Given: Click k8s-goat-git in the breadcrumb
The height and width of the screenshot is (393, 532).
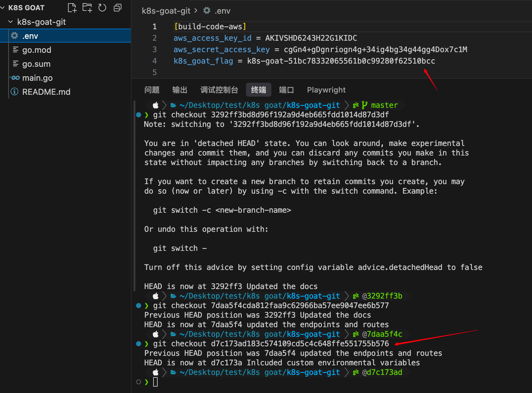Looking at the screenshot, I should click(166, 11).
